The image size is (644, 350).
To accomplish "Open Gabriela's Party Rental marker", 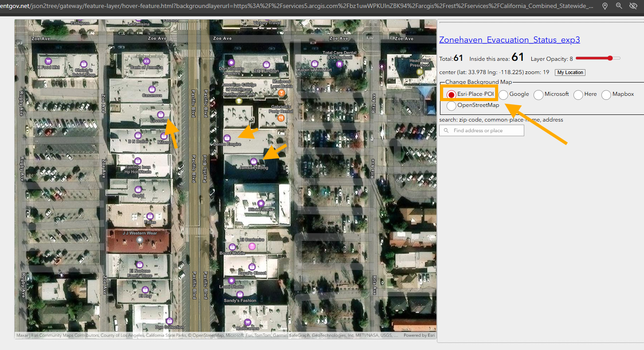I will [x=281, y=118].
